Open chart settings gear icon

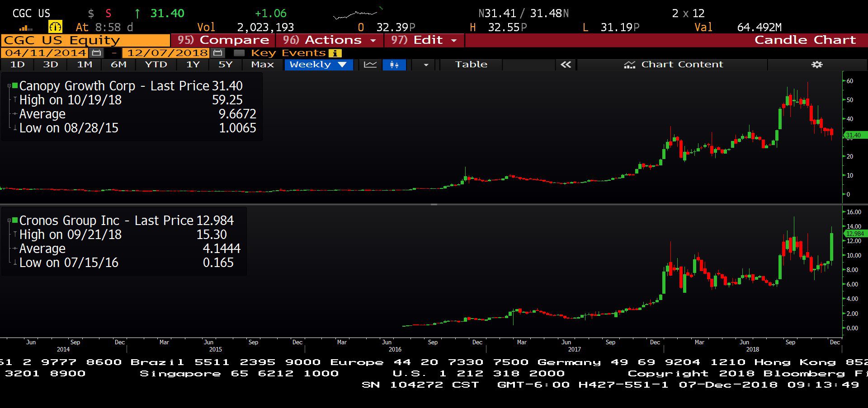816,65
